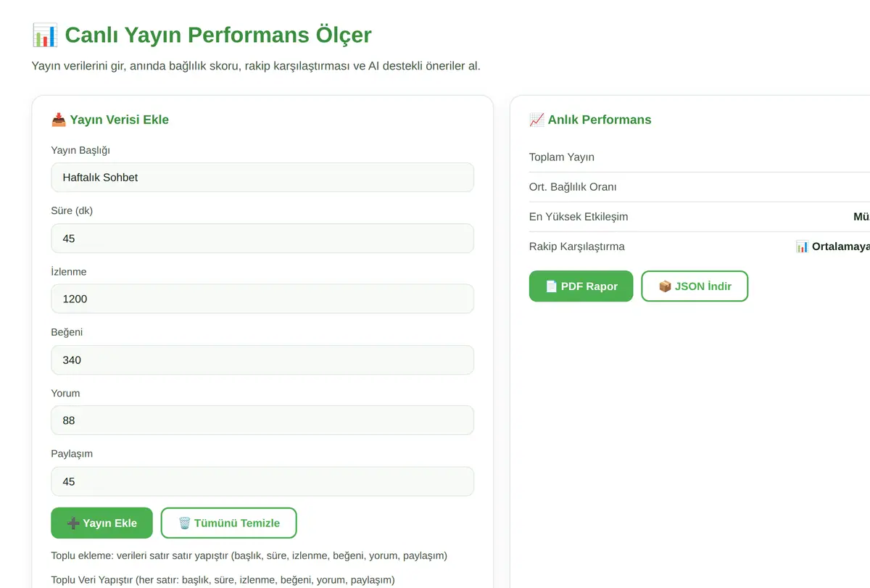The height and width of the screenshot is (588, 870).
Task: Click the subtitle starting with Yayın verilerini gir
Action: click(x=256, y=66)
